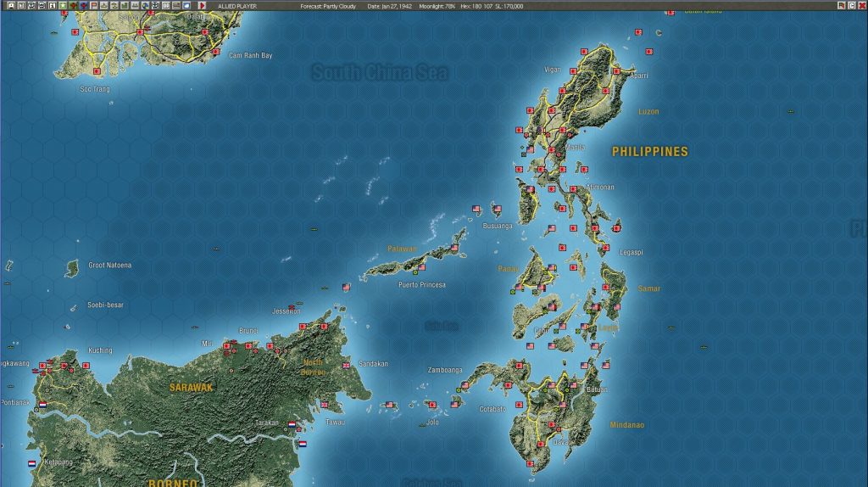Click the Luzon island label
This screenshot has width=868, height=487.
coord(648,111)
